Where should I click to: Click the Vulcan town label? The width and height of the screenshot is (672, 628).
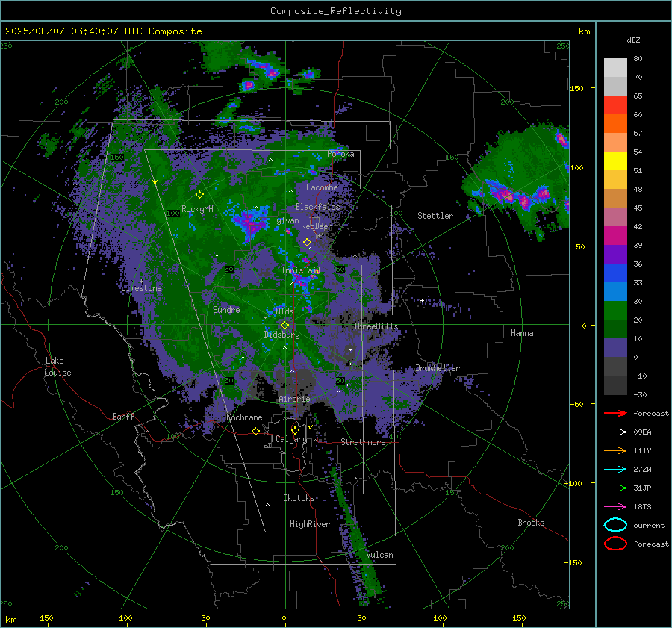click(x=379, y=555)
